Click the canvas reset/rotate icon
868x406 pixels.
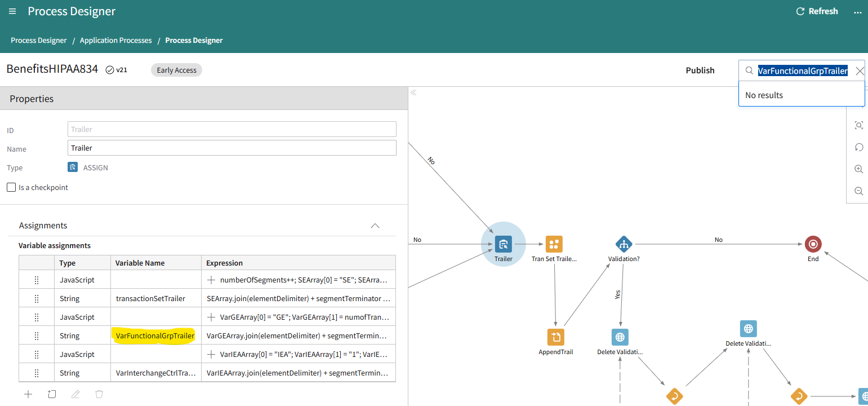tap(859, 147)
